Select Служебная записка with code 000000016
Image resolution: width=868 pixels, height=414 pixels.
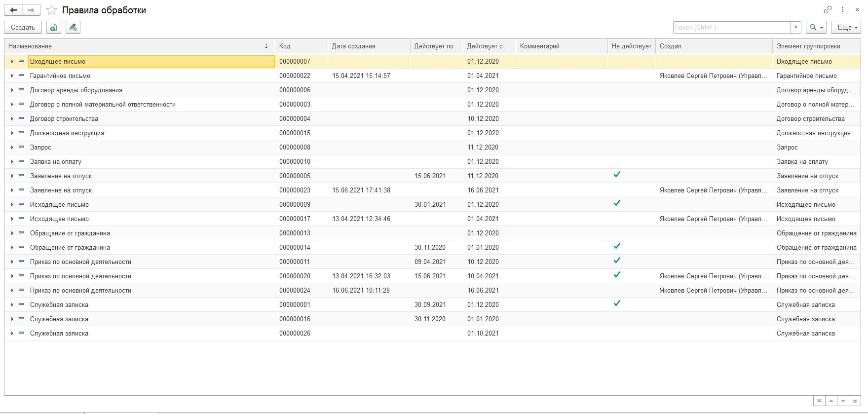[151, 319]
